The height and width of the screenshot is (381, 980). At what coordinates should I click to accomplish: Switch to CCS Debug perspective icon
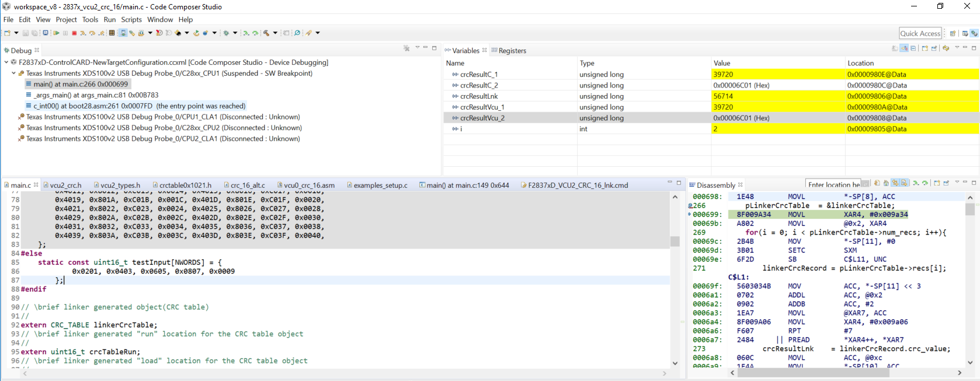[974, 33]
